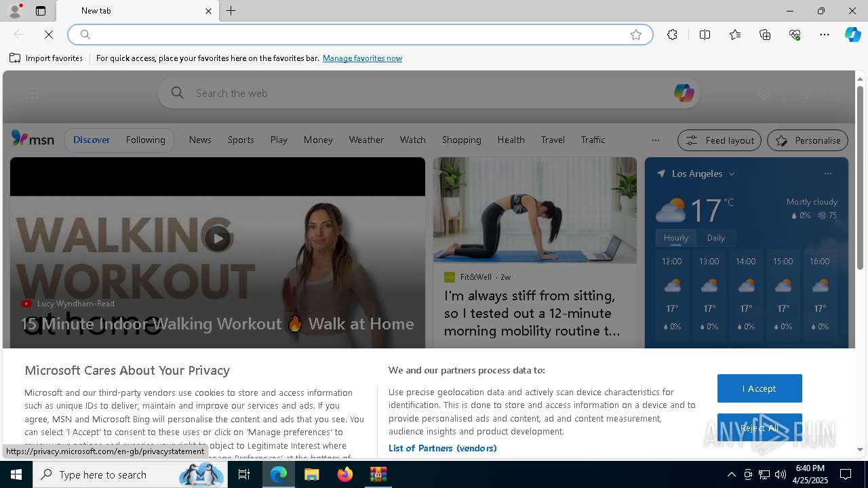Click Import favorites
Image resolution: width=868 pixels, height=488 pixels.
pyautogui.click(x=46, y=58)
